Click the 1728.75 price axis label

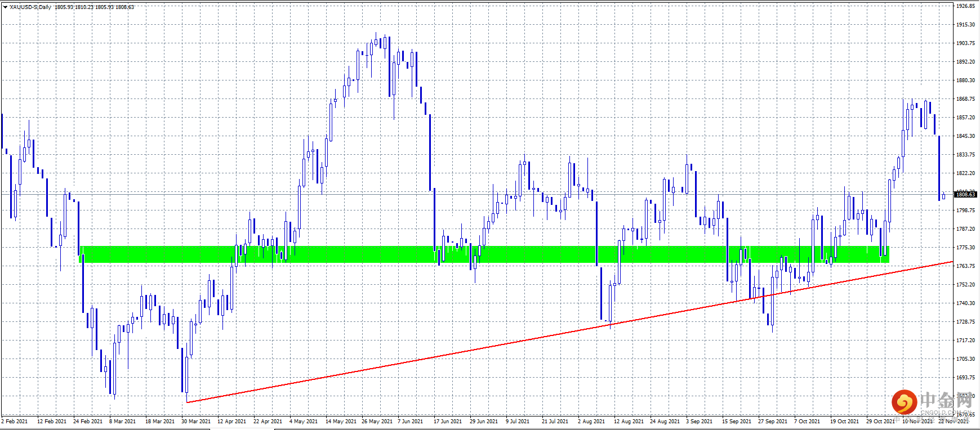965,322
